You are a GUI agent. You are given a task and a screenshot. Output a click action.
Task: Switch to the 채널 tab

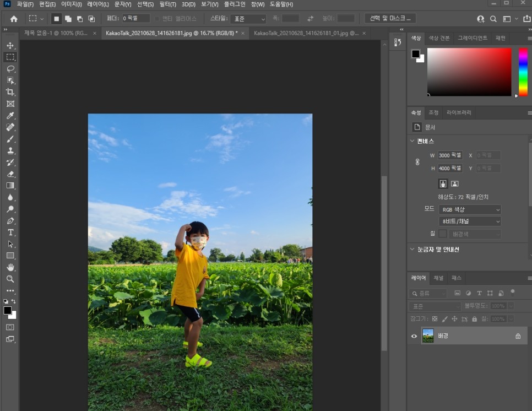pos(438,278)
